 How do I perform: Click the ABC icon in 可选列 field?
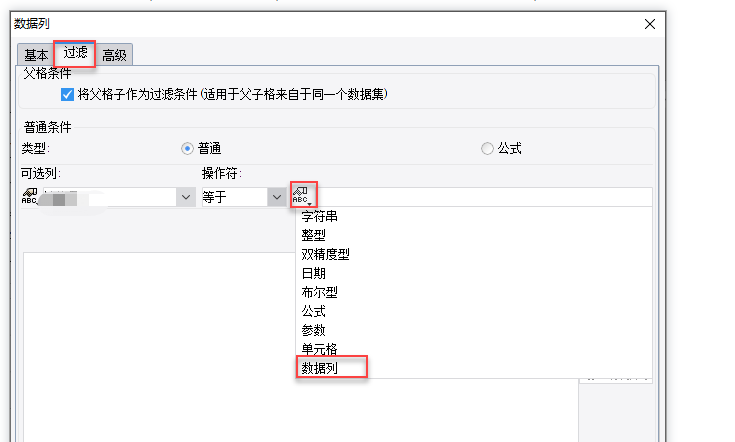point(29,197)
